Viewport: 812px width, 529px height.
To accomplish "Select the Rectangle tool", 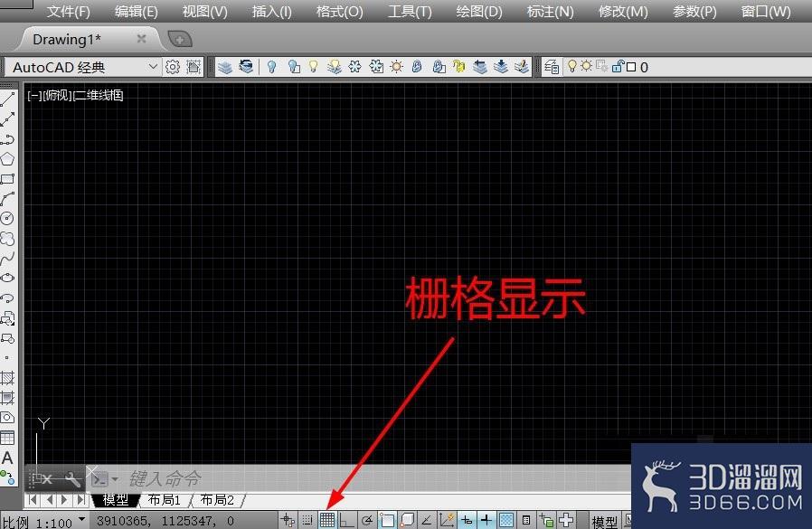I will [x=7, y=179].
